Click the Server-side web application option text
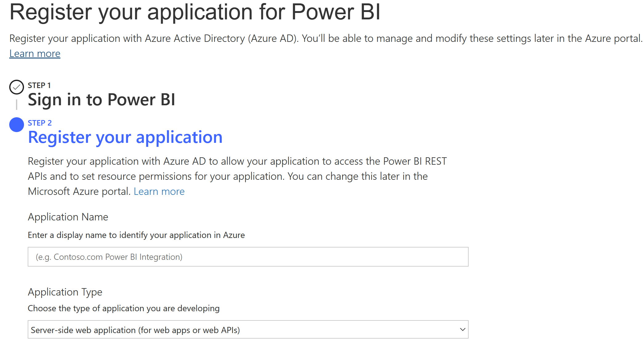Image resolution: width=644 pixels, height=358 pixels. [135, 329]
